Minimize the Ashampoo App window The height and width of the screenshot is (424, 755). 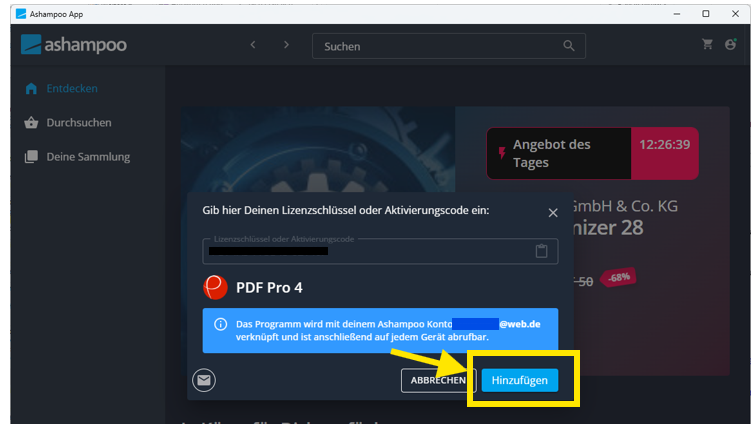pyautogui.click(x=677, y=14)
